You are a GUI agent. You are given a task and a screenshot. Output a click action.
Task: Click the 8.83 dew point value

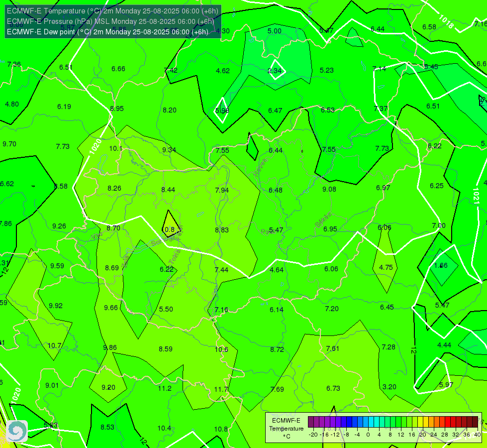tap(222, 230)
